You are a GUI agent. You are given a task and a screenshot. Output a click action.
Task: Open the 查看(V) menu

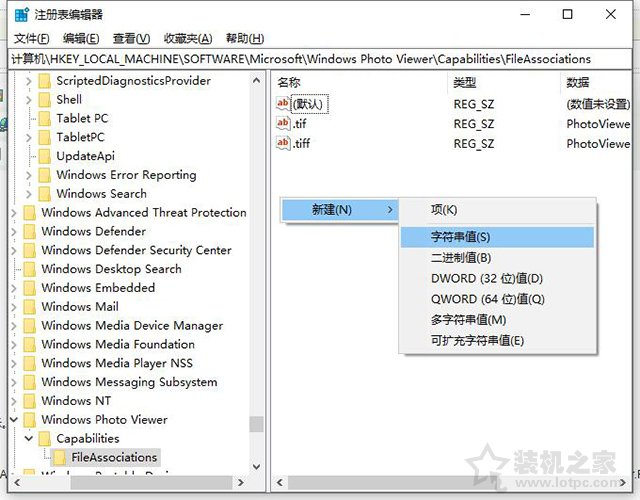[x=131, y=38]
